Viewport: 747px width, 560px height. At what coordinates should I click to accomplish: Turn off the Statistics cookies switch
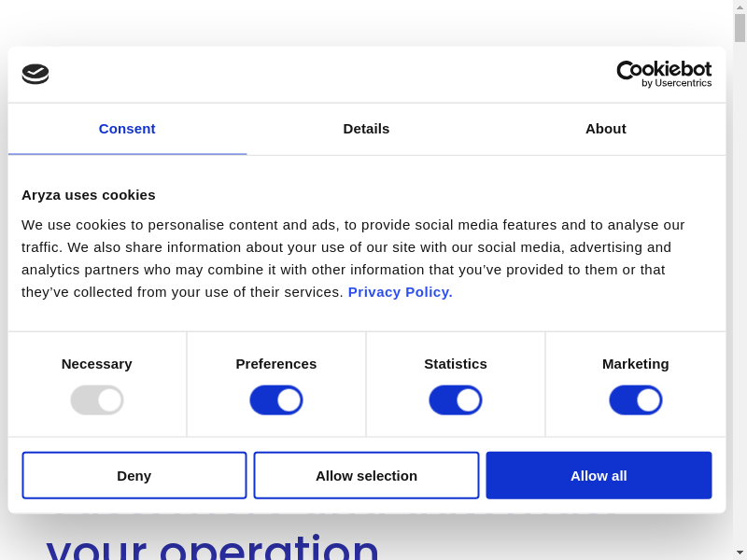click(x=456, y=400)
